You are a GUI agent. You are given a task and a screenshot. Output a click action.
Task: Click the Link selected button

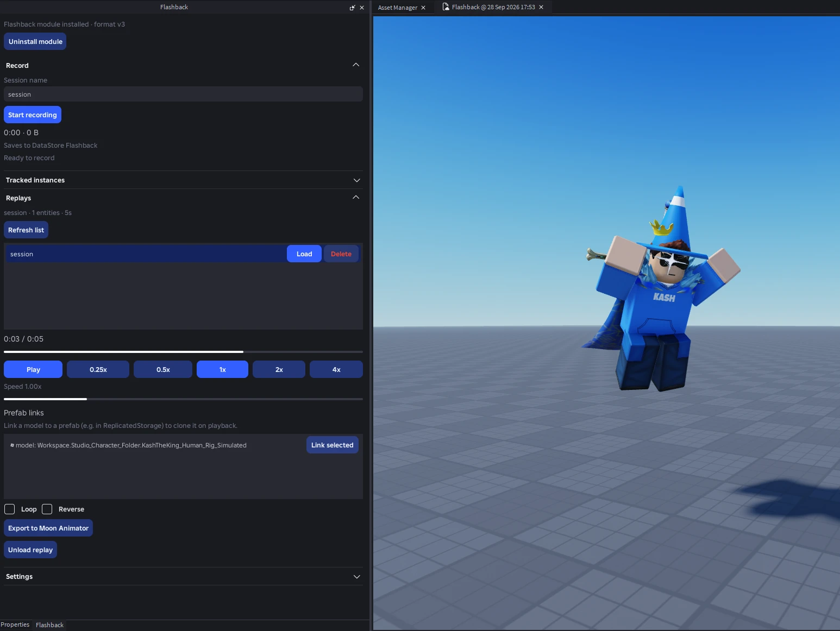point(333,445)
